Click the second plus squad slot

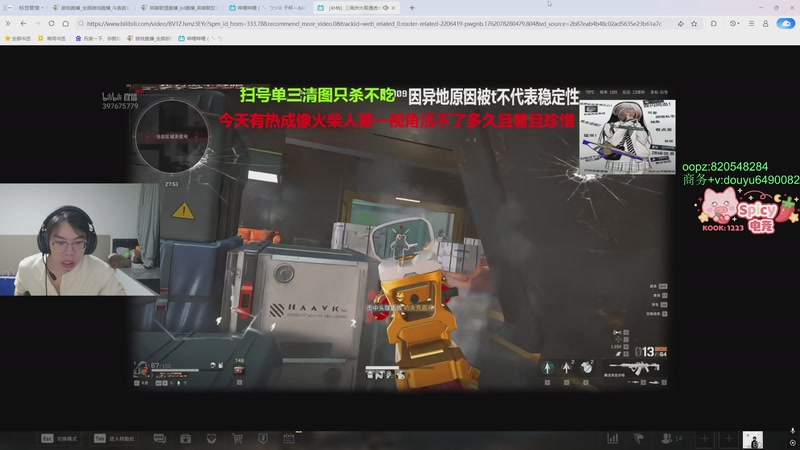coord(728,438)
